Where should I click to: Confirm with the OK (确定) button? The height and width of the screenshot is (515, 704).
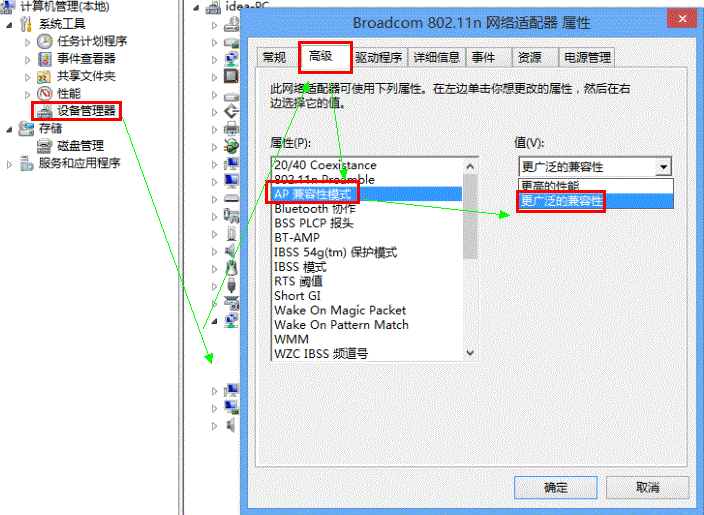coord(555,487)
